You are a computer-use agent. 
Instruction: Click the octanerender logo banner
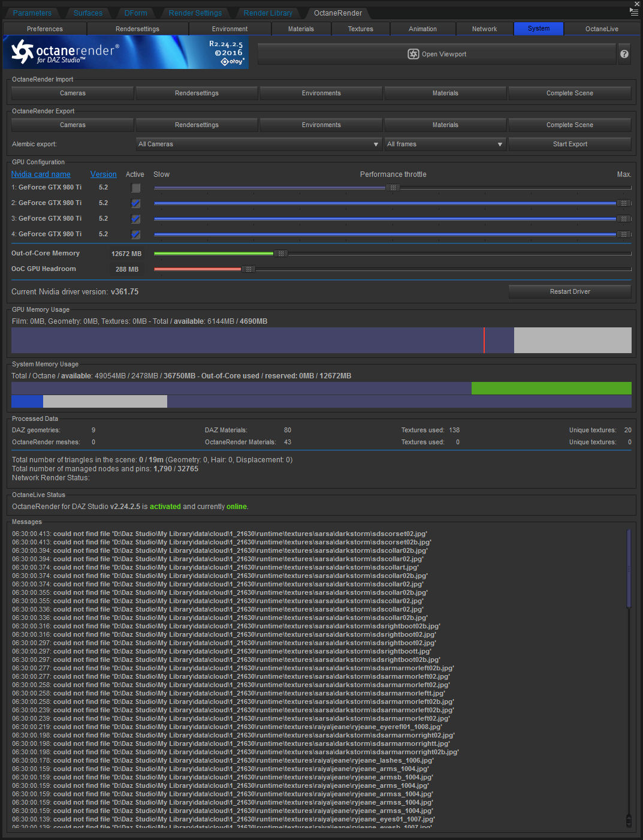[x=126, y=53]
